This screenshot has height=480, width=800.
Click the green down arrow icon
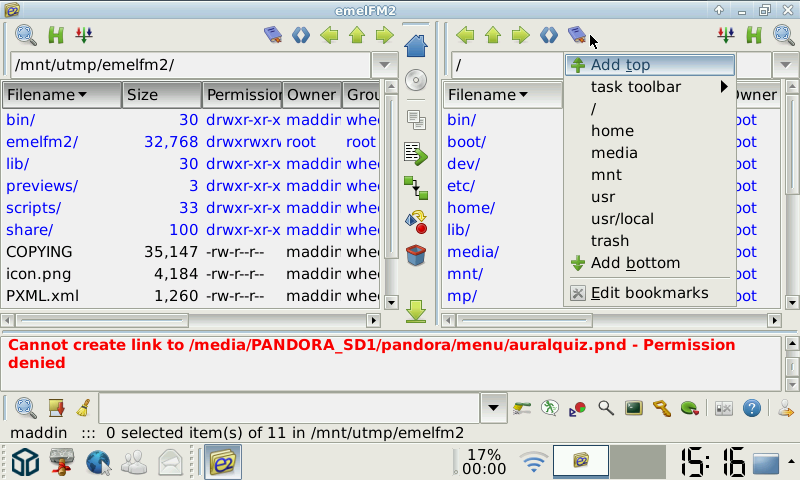click(x=416, y=311)
